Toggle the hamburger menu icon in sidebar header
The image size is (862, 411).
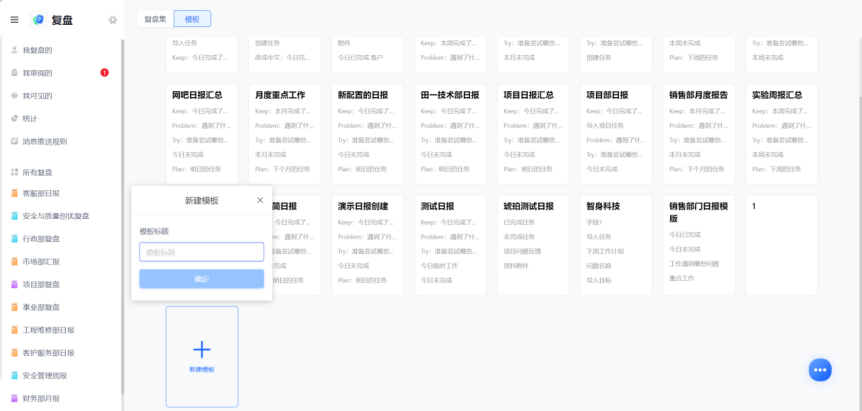tap(14, 20)
